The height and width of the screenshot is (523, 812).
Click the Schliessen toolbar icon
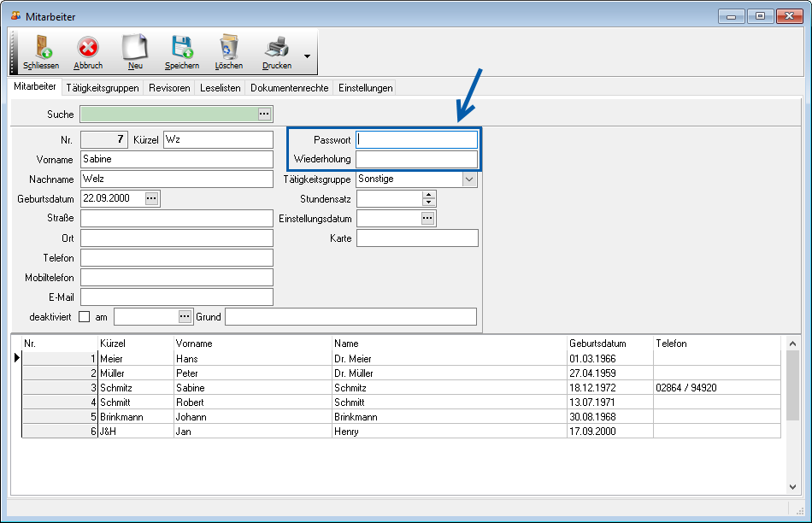[41, 51]
